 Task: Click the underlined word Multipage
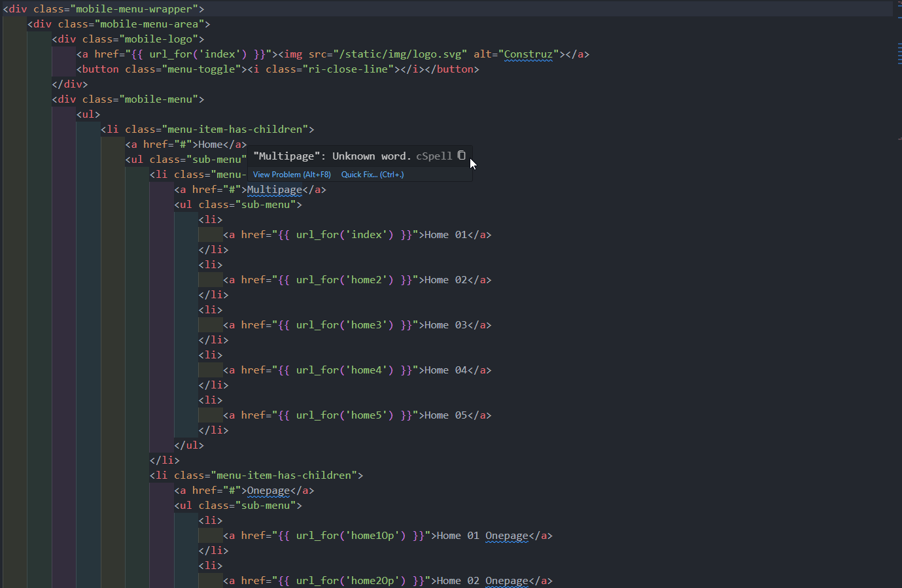pos(275,190)
